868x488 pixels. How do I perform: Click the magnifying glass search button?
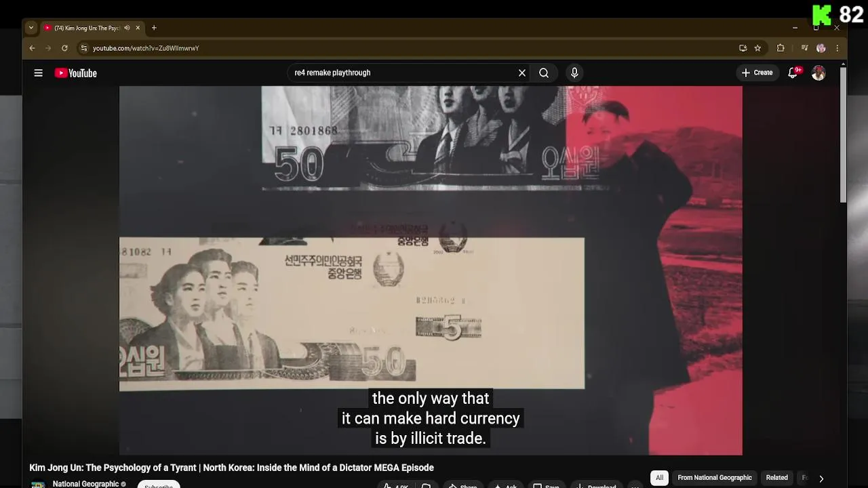[x=544, y=73]
